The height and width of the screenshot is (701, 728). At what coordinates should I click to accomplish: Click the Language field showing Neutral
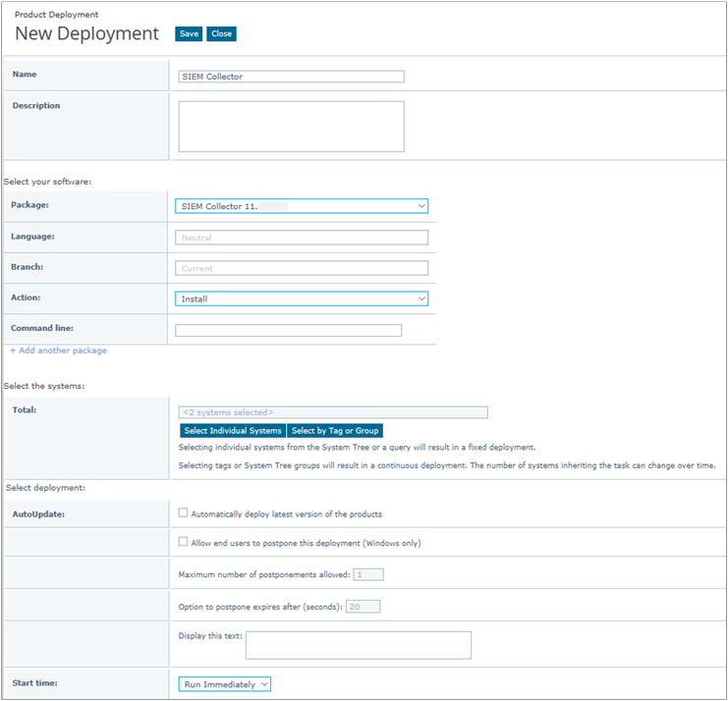pos(302,238)
